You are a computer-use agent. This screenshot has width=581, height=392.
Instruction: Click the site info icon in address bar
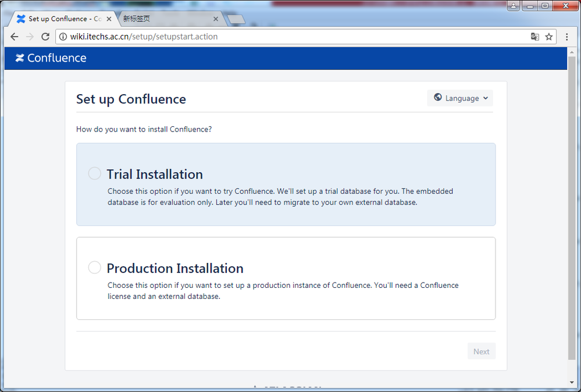pyautogui.click(x=63, y=37)
